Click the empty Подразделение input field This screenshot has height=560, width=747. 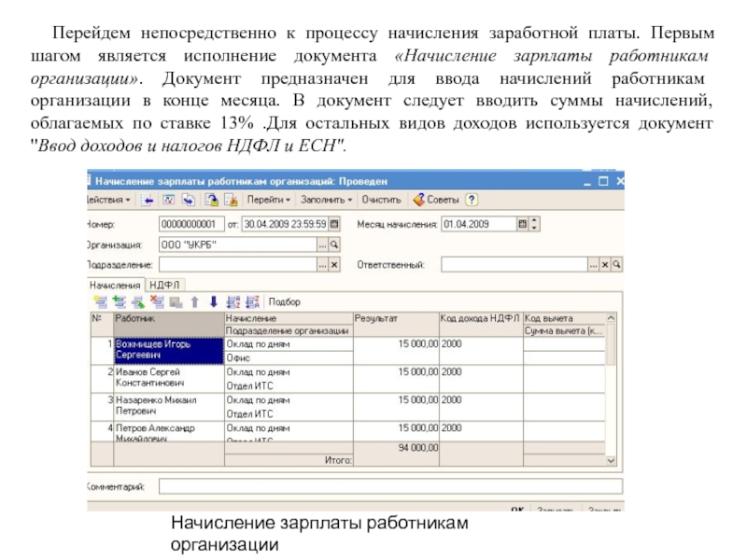tap(238, 265)
